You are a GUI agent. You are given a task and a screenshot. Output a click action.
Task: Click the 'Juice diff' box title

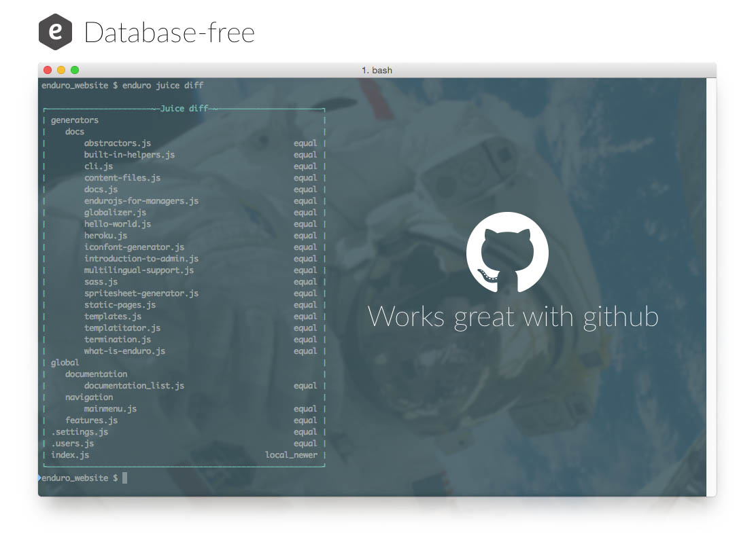pyautogui.click(x=184, y=109)
